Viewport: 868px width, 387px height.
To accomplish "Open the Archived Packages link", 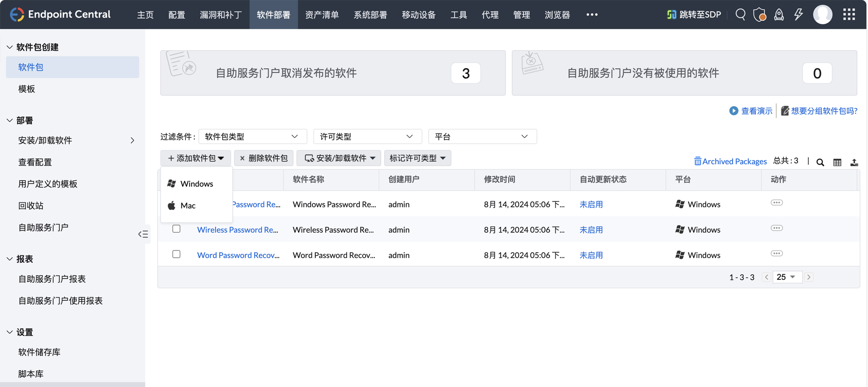I will point(730,161).
